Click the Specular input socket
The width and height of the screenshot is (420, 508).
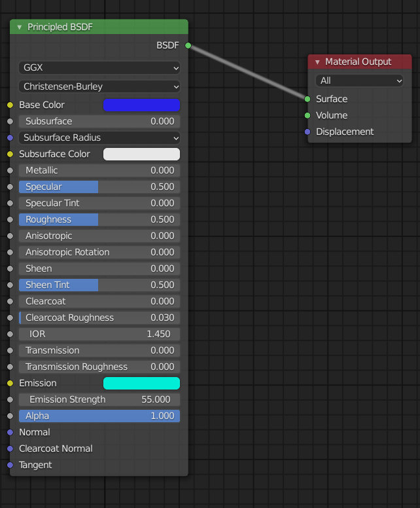pyautogui.click(x=10, y=187)
